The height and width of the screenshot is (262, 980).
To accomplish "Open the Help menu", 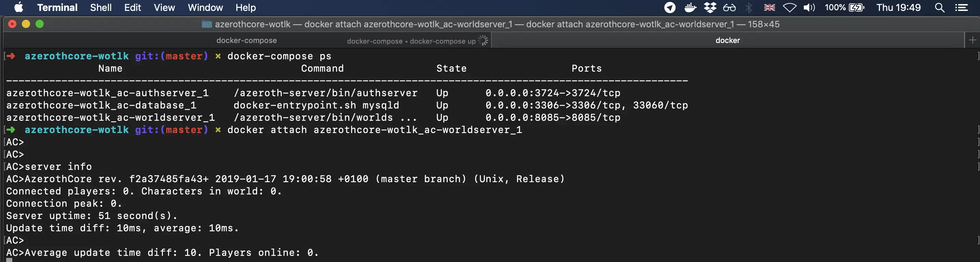I will click(x=246, y=8).
